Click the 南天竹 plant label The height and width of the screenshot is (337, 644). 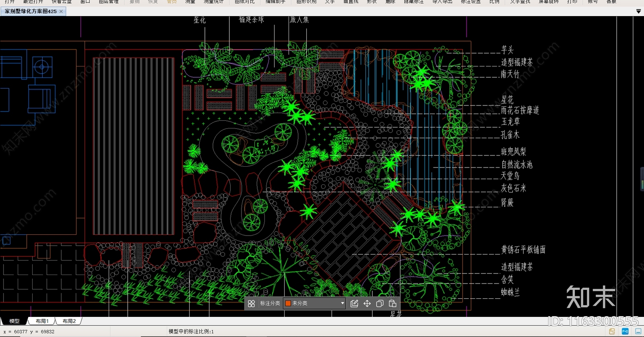[x=510, y=74]
